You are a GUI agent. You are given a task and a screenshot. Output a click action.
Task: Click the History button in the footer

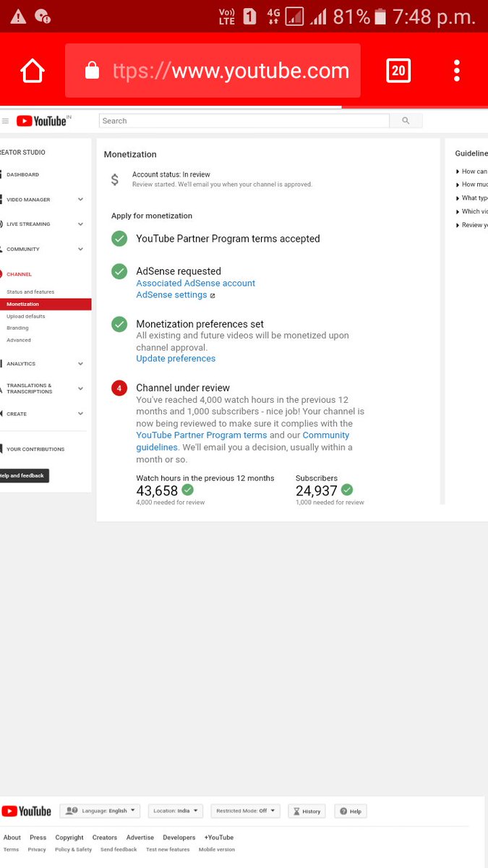pyautogui.click(x=307, y=811)
